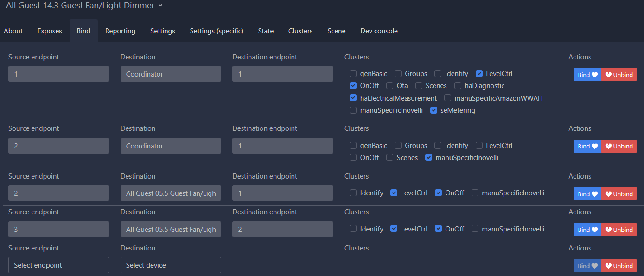Uncheck OnOff in source endpoint 3 row
The height and width of the screenshot is (276, 644).
438,229
